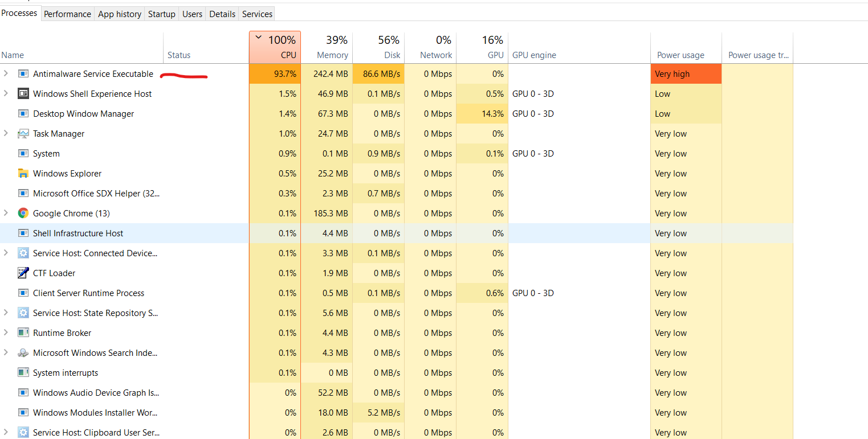The width and height of the screenshot is (868, 439).
Task: Expand the Runtime Broker process group
Action: 6,333
